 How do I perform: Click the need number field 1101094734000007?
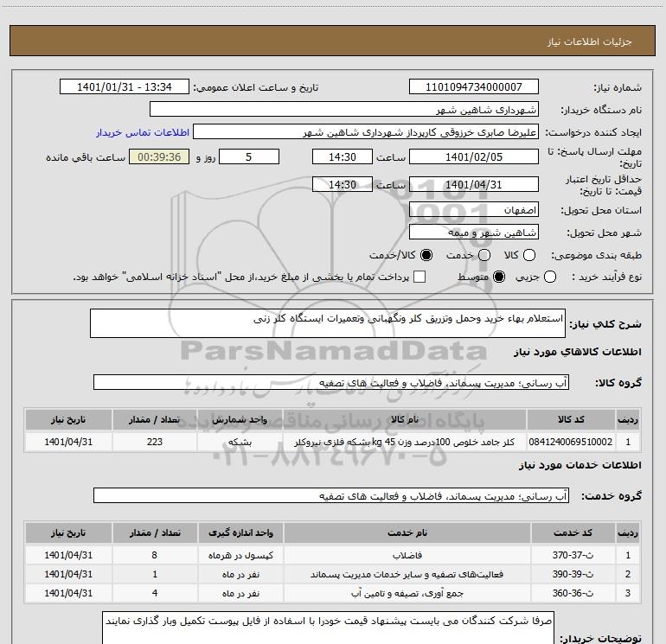click(x=474, y=87)
